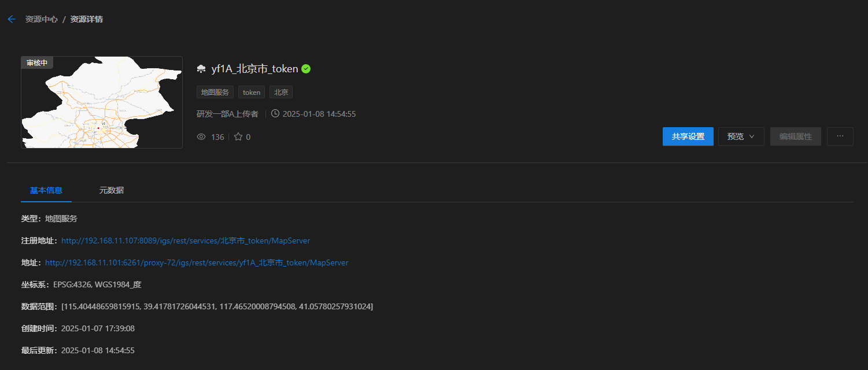Screen dimensions: 868x370
Task: Open the 注册地址 MapServer link
Action: pyautogui.click(x=186, y=240)
